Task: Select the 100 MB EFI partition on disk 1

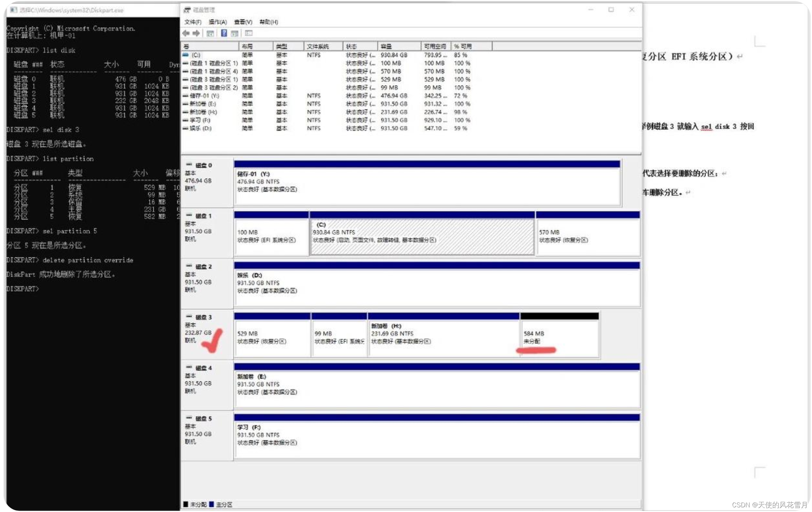Action: (271, 234)
